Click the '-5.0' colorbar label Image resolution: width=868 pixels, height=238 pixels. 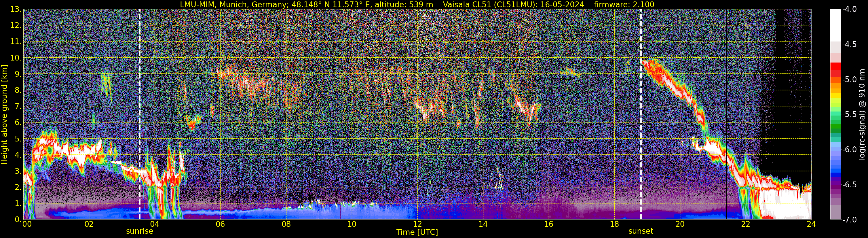pos(849,80)
